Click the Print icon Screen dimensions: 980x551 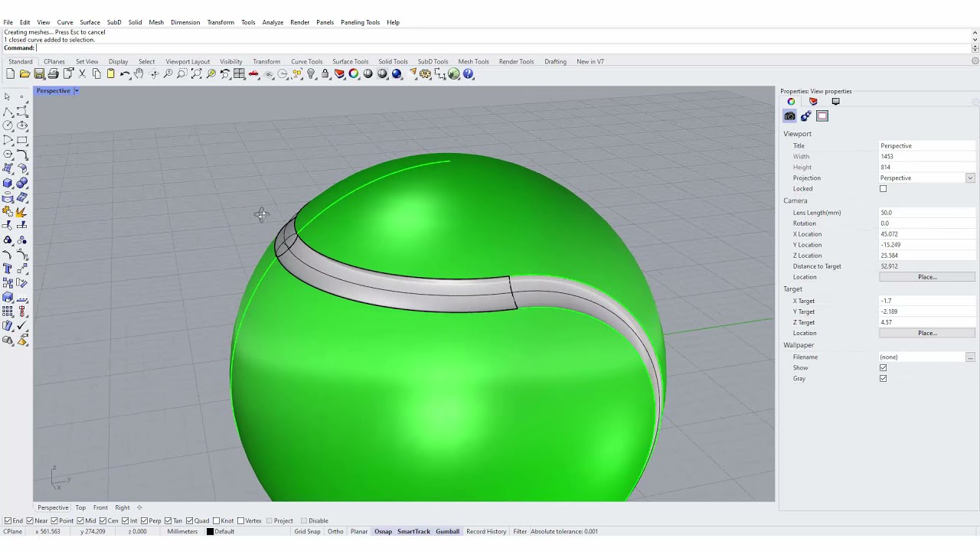54,74
